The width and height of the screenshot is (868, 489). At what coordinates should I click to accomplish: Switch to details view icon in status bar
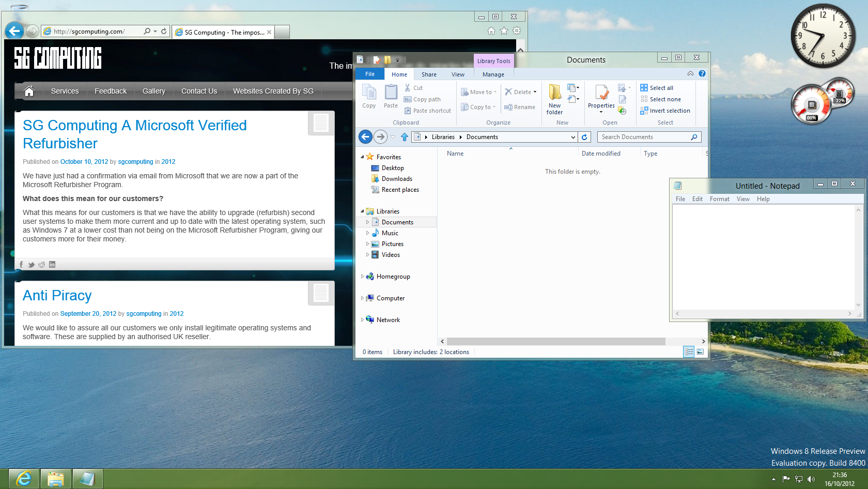click(689, 352)
